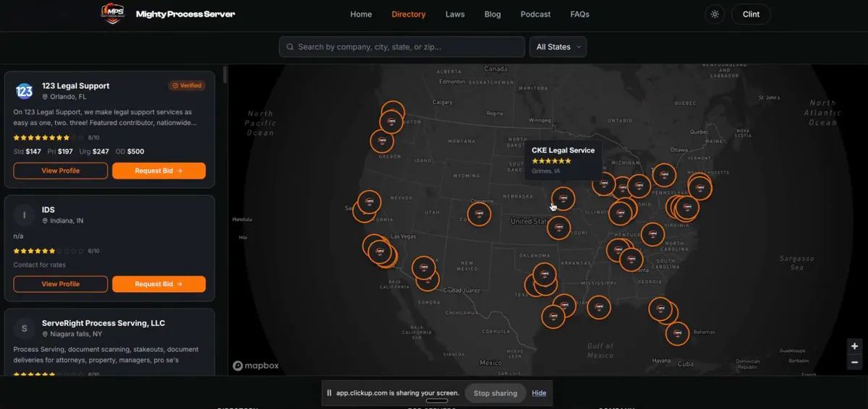The width and height of the screenshot is (868, 409).
Task: Click the CKE Legal Service tooltip title
Action: pyautogui.click(x=563, y=150)
